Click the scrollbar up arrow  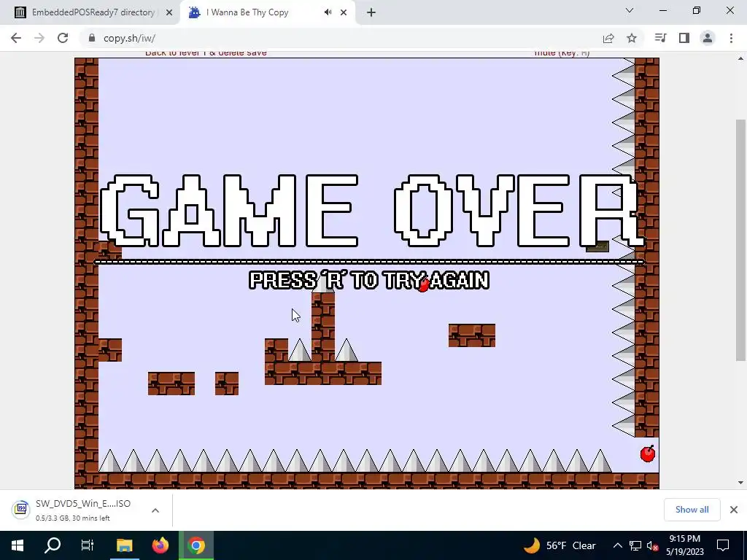point(740,59)
